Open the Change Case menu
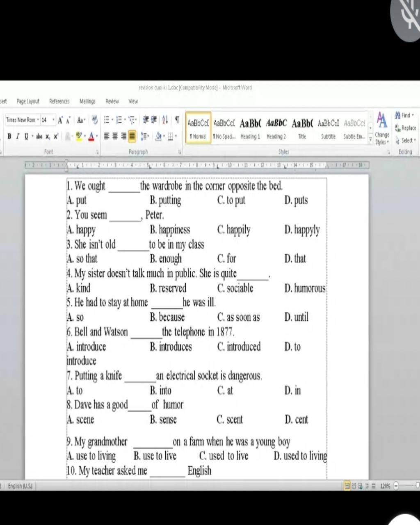The height and width of the screenshot is (525, 420). coord(81,120)
